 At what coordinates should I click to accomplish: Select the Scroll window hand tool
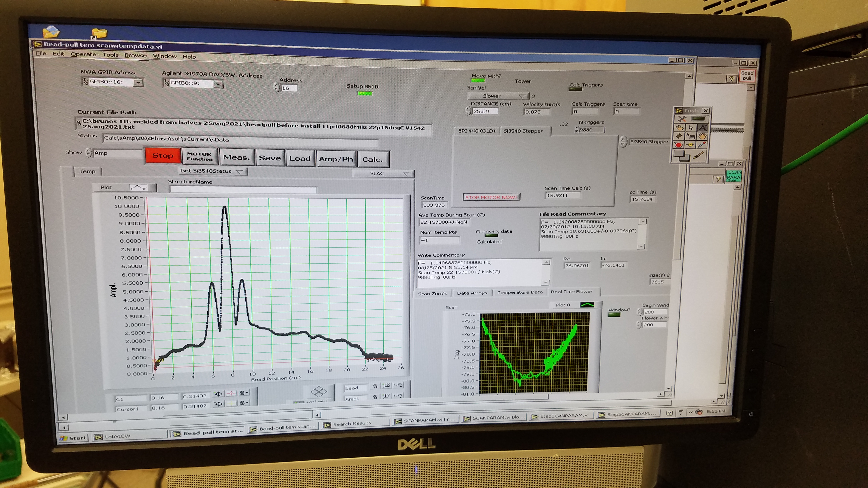702,136
